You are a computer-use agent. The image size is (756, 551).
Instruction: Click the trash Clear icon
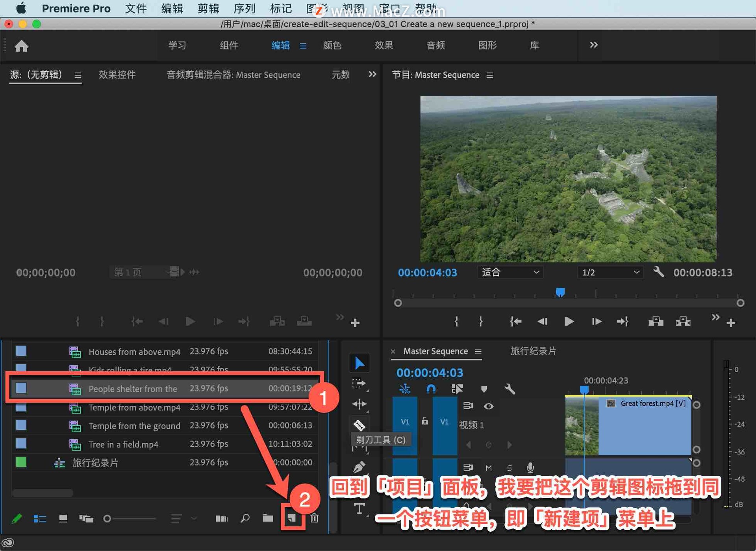(314, 518)
